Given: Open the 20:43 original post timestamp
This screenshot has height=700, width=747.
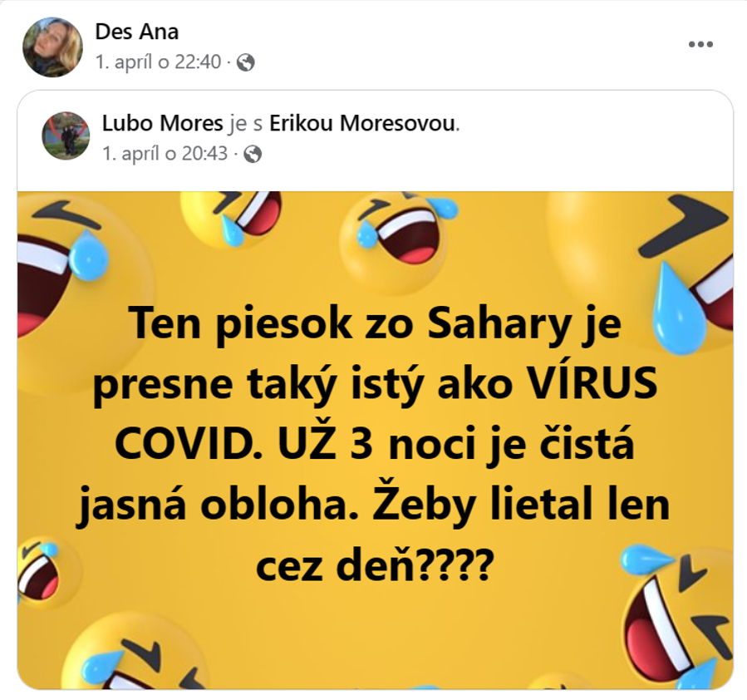Looking at the screenshot, I should [x=165, y=154].
